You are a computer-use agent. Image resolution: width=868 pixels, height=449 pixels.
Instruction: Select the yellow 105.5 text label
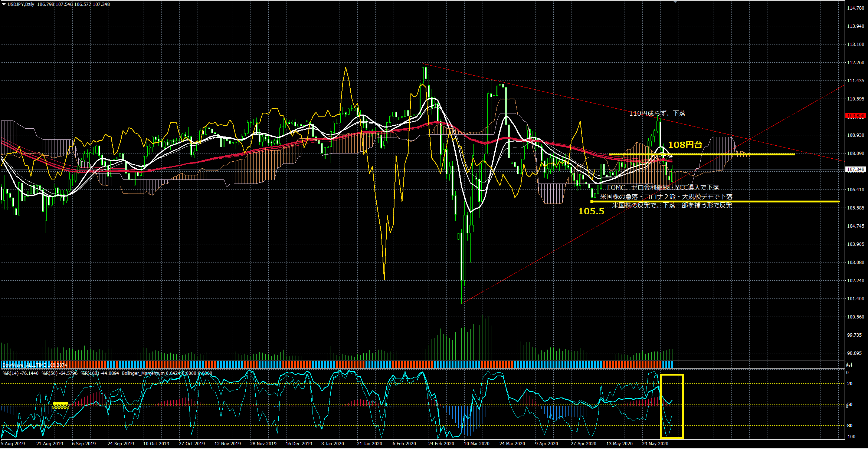[x=591, y=211]
